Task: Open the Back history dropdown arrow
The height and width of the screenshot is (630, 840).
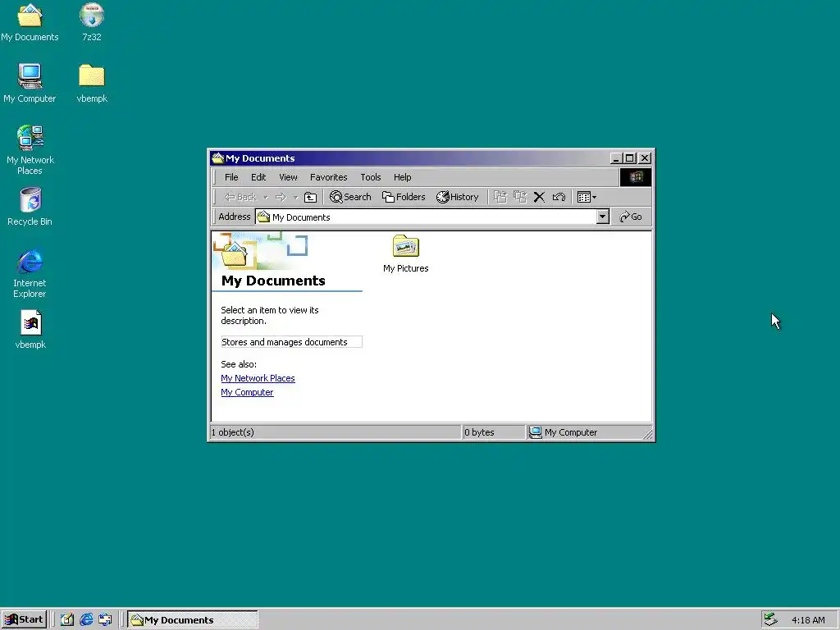Action: click(265, 197)
